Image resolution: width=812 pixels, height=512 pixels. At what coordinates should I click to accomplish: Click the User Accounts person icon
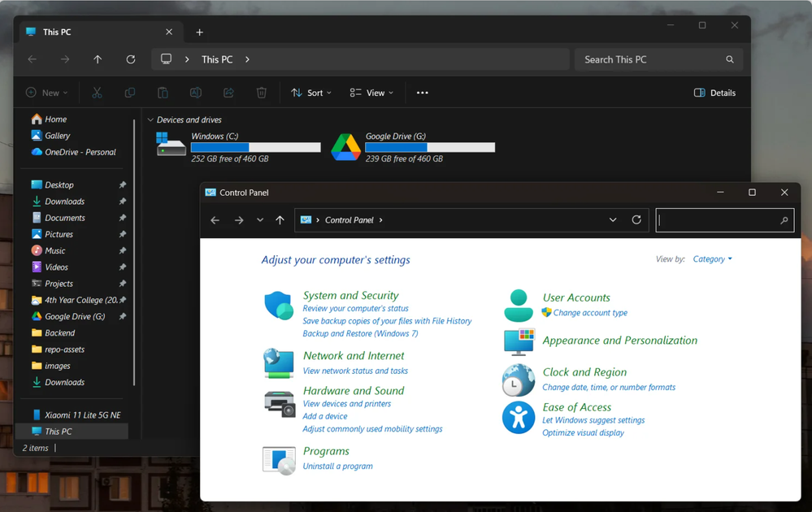tap(519, 306)
